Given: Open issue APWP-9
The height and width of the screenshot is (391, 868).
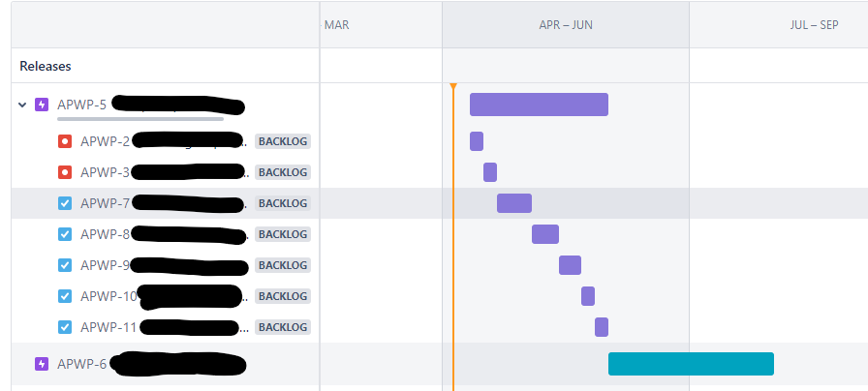Looking at the screenshot, I should (x=106, y=265).
